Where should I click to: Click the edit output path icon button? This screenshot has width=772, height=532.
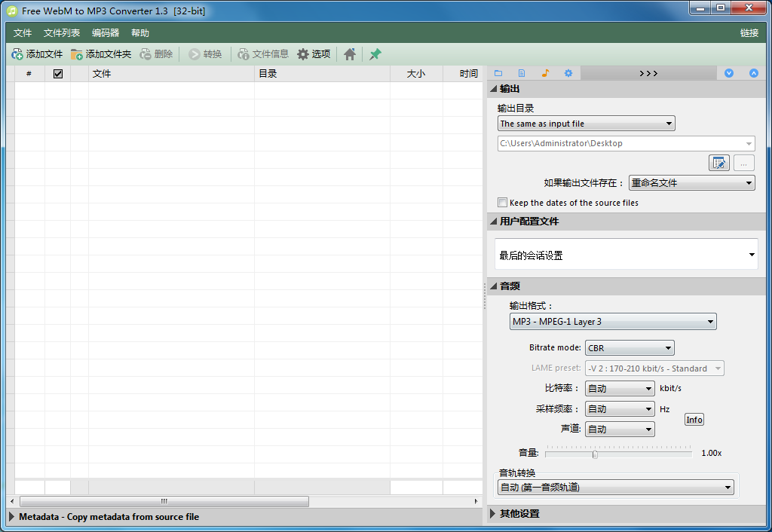718,163
